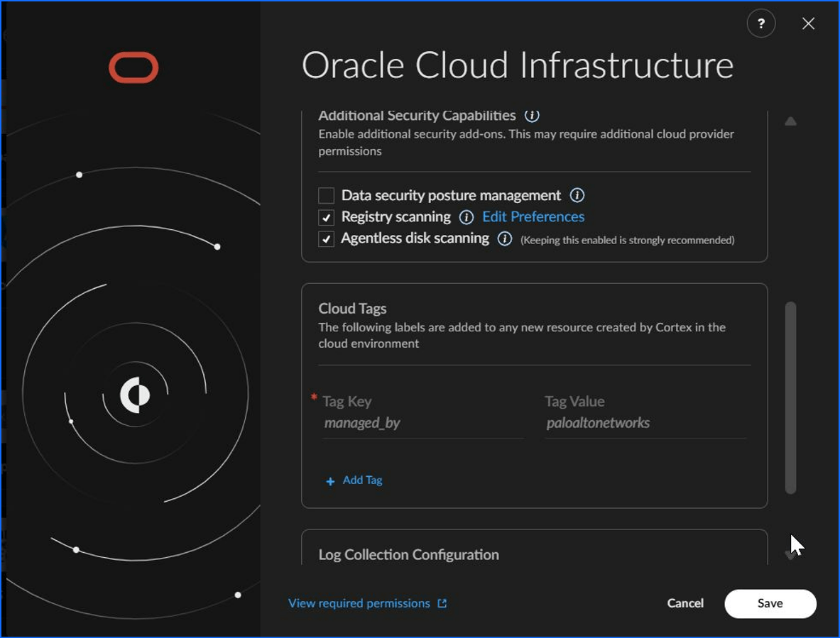Viewport: 840px width, 638px height.
Task: Click the scroll down arrow
Action: click(x=790, y=555)
